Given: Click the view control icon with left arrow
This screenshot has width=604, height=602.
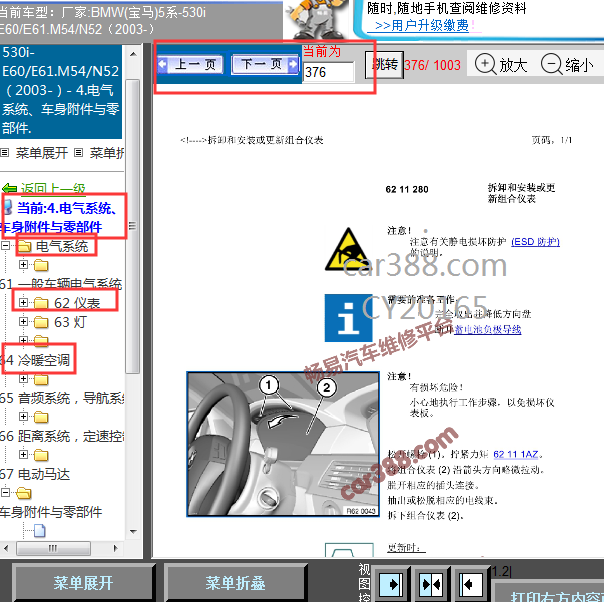Looking at the screenshot, I should (471, 584).
